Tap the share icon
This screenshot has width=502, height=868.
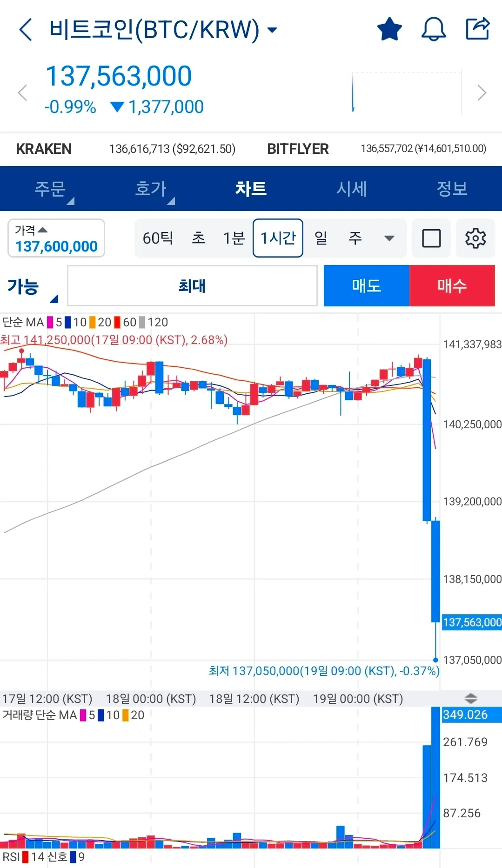tap(478, 29)
